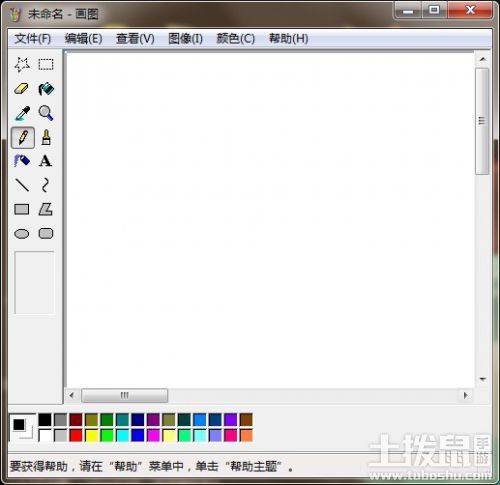Image resolution: width=500 pixels, height=485 pixels.
Task: Open the 文件(F) menu
Action: pyautogui.click(x=33, y=39)
